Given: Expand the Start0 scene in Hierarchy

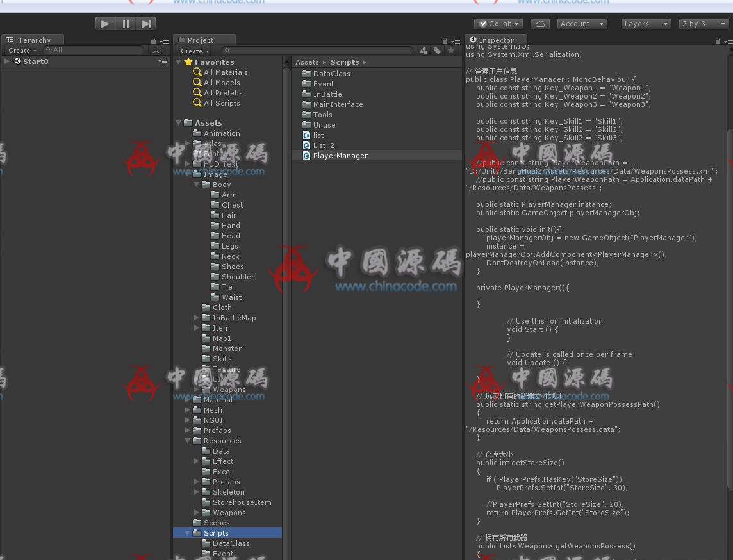Looking at the screenshot, I should click(x=7, y=62).
